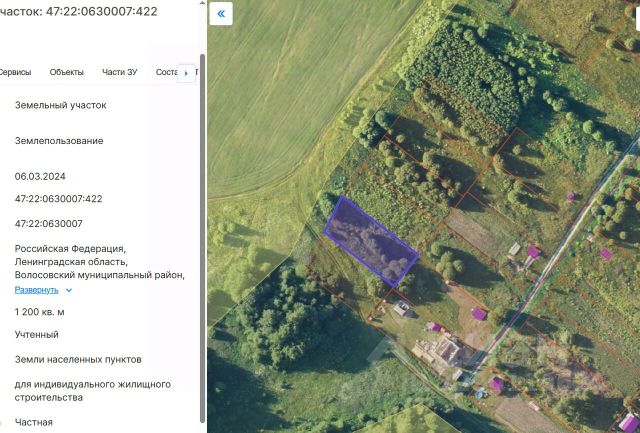Click the panel title with parcel number
This screenshot has height=433, width=640.
(x=79, y=11)
